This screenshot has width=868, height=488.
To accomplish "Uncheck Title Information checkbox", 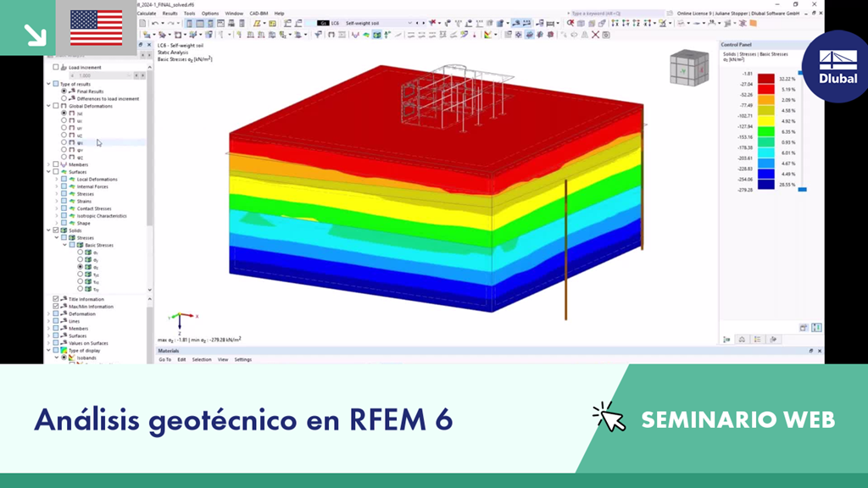I will point(55,299).
